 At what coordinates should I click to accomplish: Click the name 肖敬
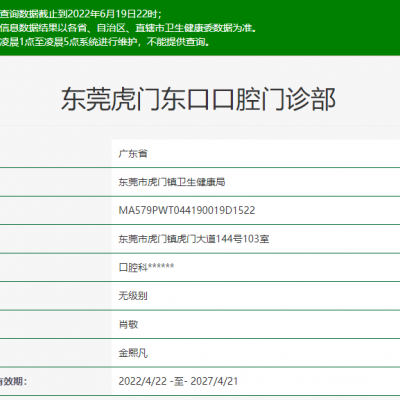coord(128,324)
